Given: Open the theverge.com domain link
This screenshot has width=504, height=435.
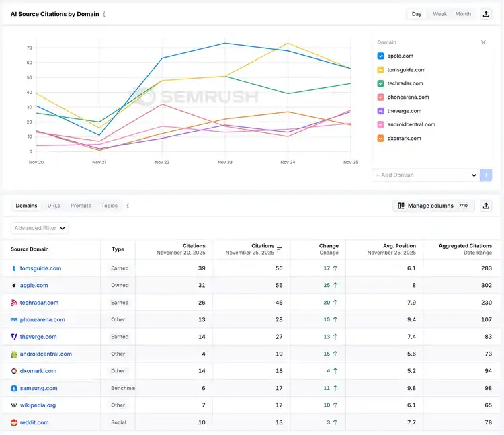Looking at the screenshot, I should (38, 337).
